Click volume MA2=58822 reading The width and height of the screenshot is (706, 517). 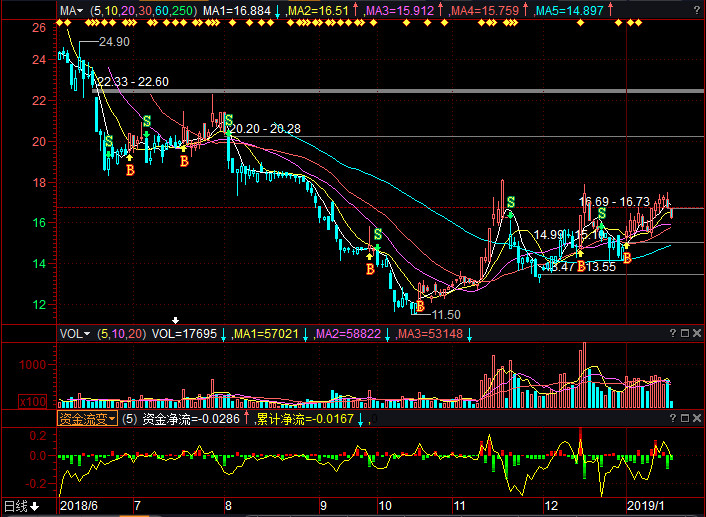point(348,334)
